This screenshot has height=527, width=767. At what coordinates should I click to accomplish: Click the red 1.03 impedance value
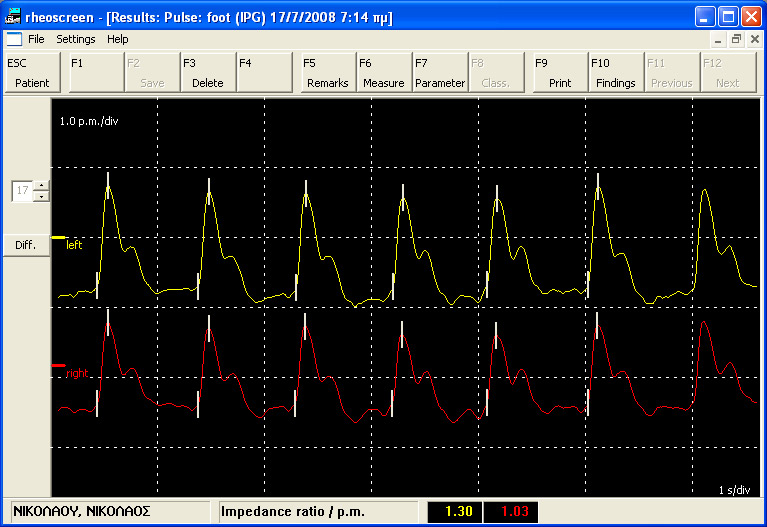[511, 512]
